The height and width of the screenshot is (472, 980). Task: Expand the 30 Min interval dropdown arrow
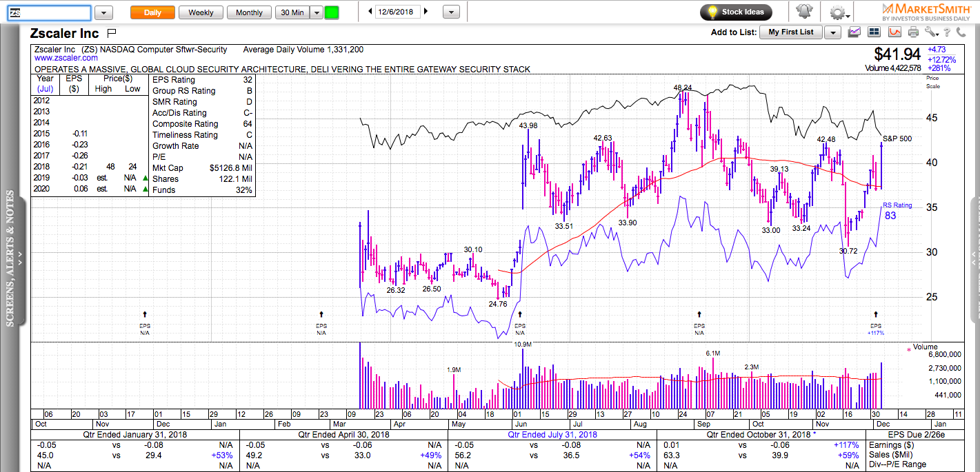[x=316, y=12]
